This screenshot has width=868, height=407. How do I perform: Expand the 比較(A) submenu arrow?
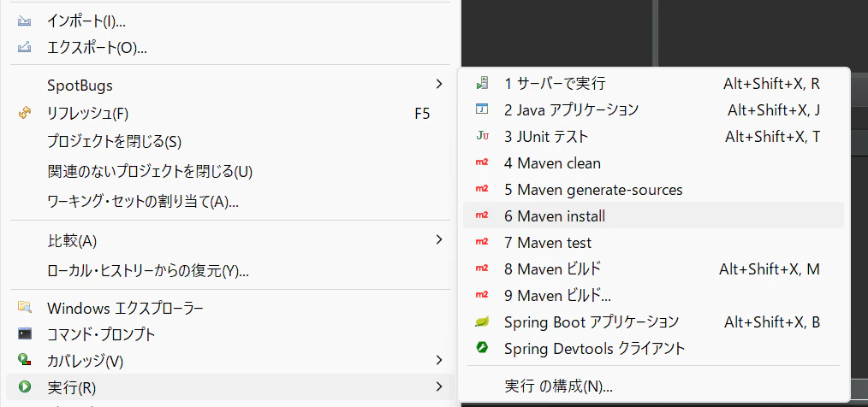439,239
